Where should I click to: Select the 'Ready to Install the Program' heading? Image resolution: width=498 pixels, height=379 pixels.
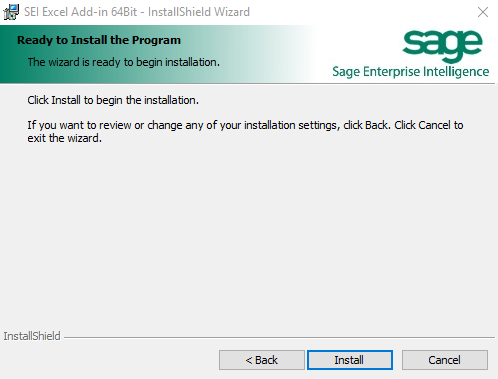click(99, 40)
